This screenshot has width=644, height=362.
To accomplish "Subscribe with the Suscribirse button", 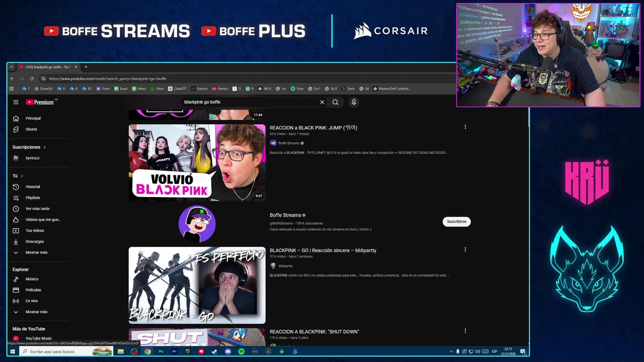I will click(x=456, y=222).
